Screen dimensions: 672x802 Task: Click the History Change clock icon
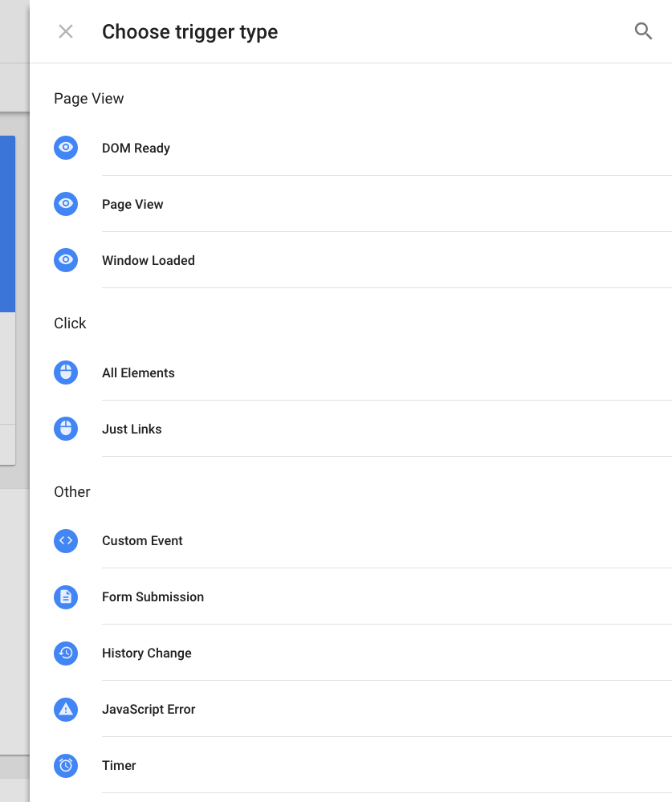66,653
